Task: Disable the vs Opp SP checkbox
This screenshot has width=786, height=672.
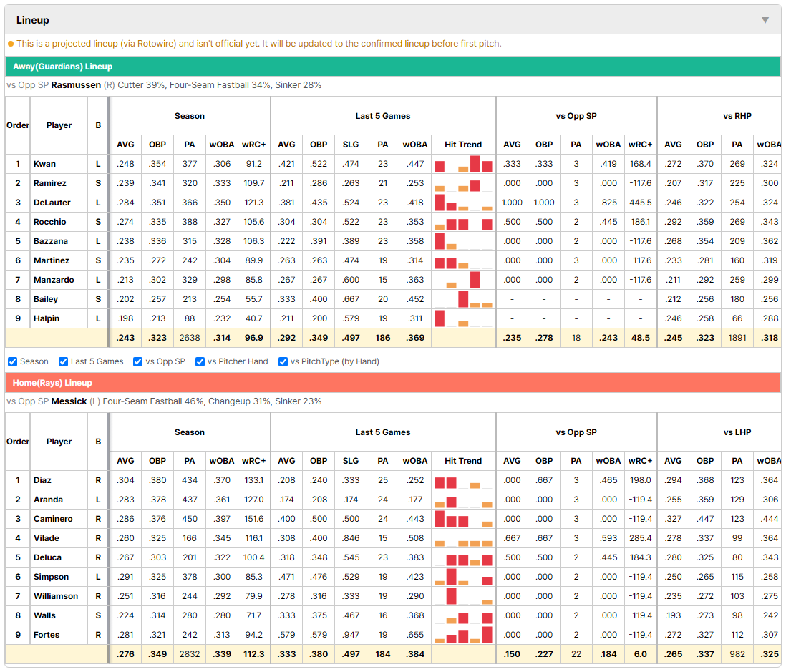Action: [x=138, y=361]
